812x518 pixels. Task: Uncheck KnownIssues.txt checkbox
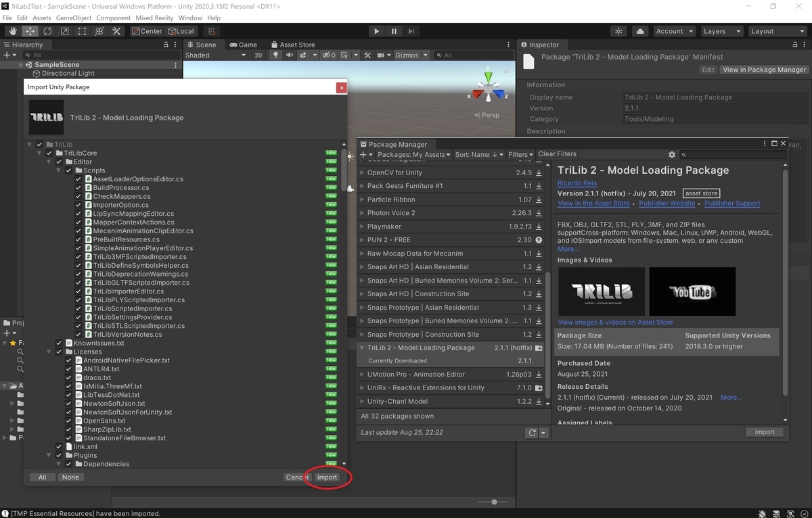(x=59, y=344)
